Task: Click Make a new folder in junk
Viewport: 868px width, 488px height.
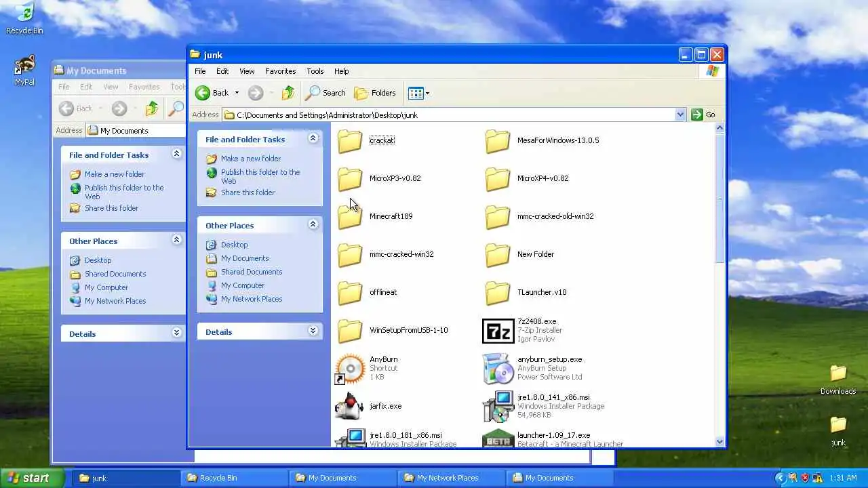Action: point(250,159)
